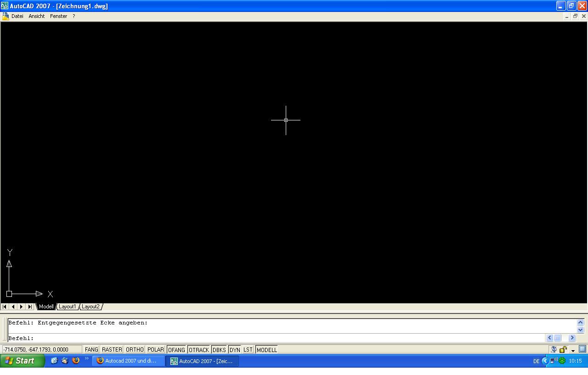Switch to the Modell tab
Viewport: 588px width, 375px height.
[46, 307]
